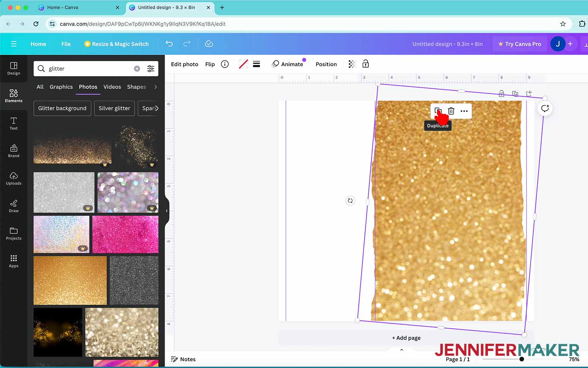The image size is (588, 368).
Task: Open the Elements panel in sidebar
Action: [14, 96]
